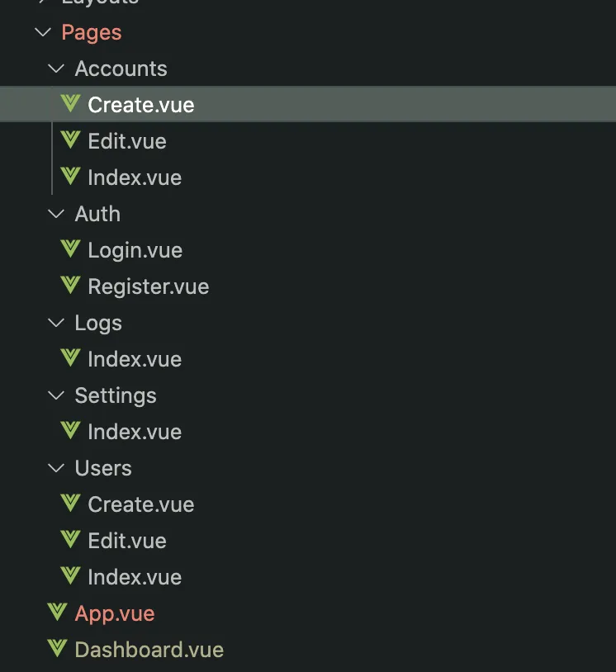Viewport: 616px width, 672px height.
Task: Collapse the Users folder chevron
Action: (56, 468)
